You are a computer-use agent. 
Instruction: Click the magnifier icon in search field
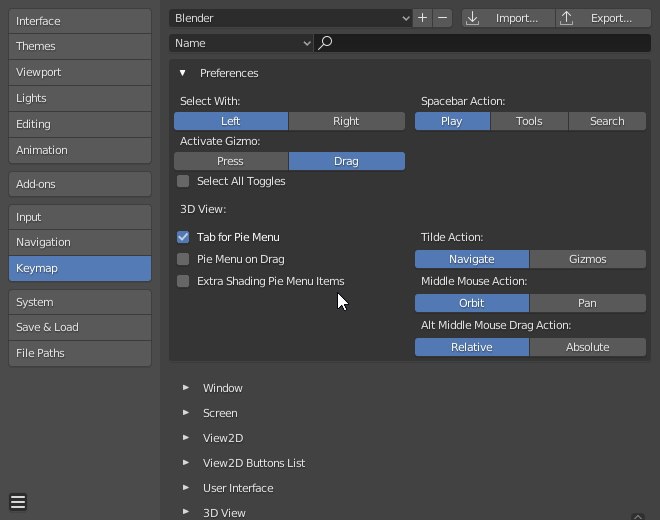click(325, 43)
